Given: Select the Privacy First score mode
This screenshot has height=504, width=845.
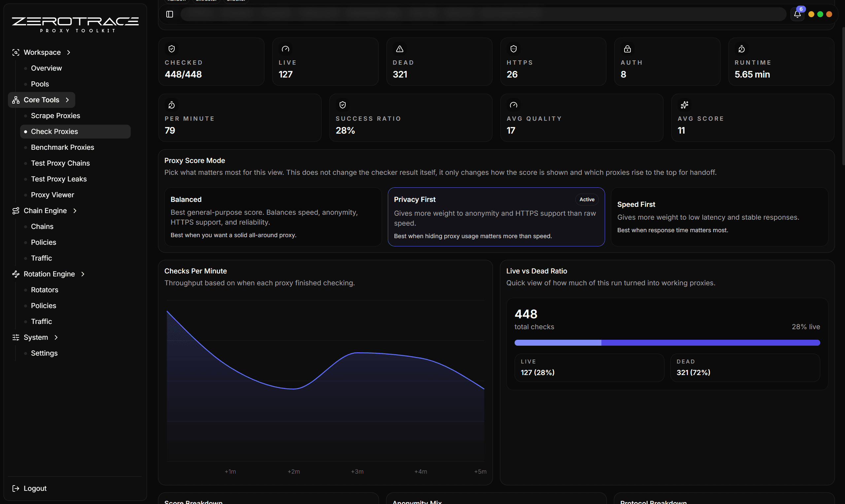Looking at the screenshot, I should tap(496, 217).
